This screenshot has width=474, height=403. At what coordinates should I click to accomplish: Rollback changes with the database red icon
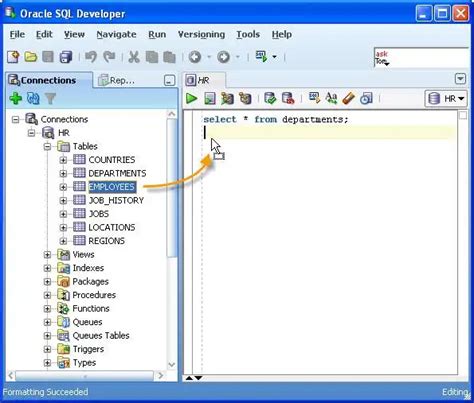coord(288,98)
